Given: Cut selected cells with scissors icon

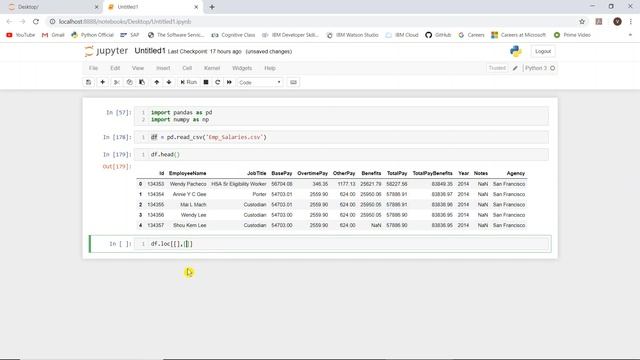Looking at the screenshot, I should (x=117, y=82).
